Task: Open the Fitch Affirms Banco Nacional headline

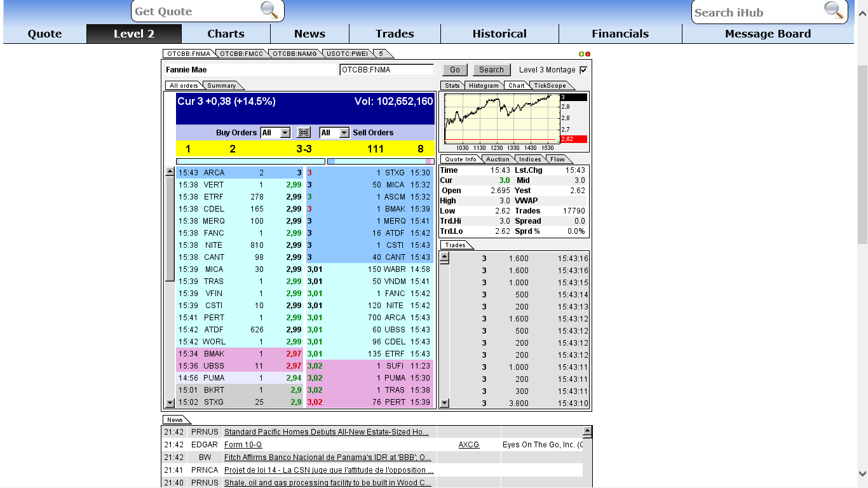Action: 328,457
